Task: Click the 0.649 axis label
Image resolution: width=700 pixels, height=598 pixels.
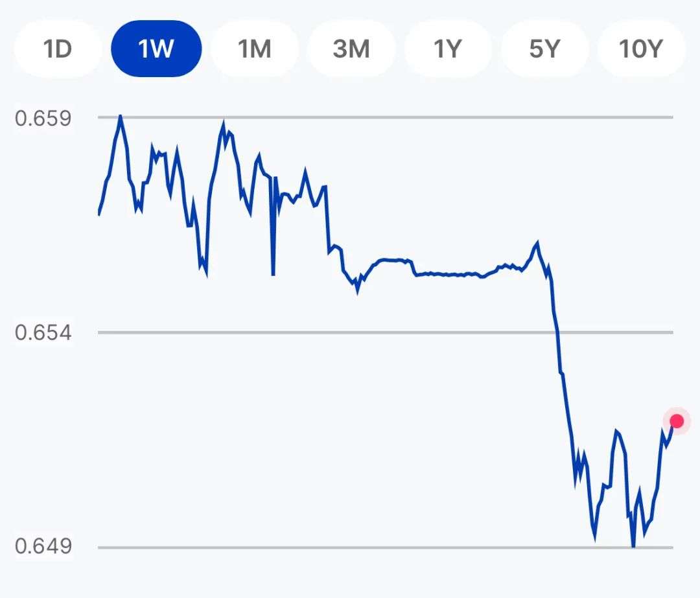Action: point(43,546)
